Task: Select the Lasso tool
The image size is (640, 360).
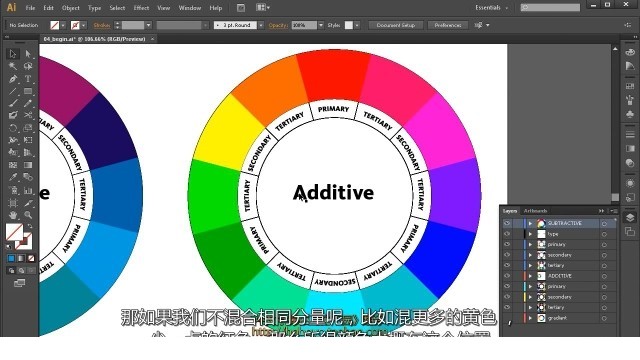Action: tap(28, 66)
